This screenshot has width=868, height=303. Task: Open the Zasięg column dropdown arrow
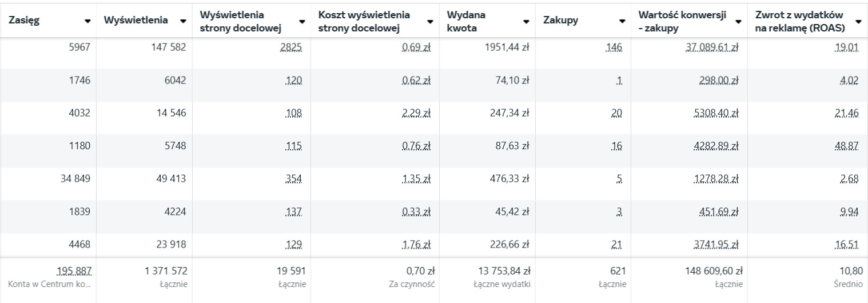pyautogui.click(x=87, y=21)
